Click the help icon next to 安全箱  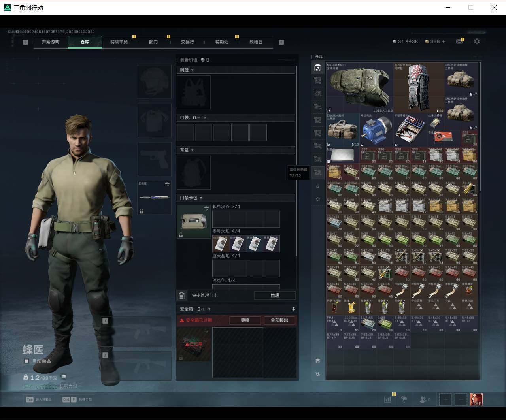click(209, 309)
